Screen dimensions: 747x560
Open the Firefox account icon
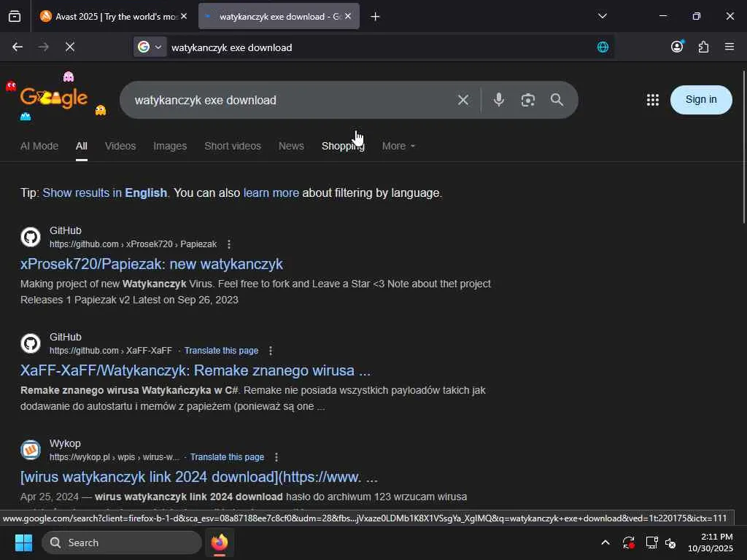(677, 47)
